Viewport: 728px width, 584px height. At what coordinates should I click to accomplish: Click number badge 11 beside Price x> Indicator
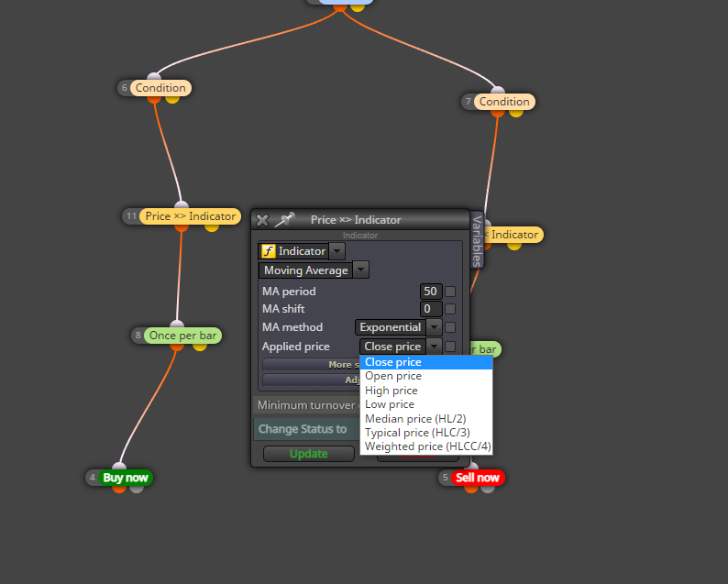pyautogui.click(x=131, y=216)
